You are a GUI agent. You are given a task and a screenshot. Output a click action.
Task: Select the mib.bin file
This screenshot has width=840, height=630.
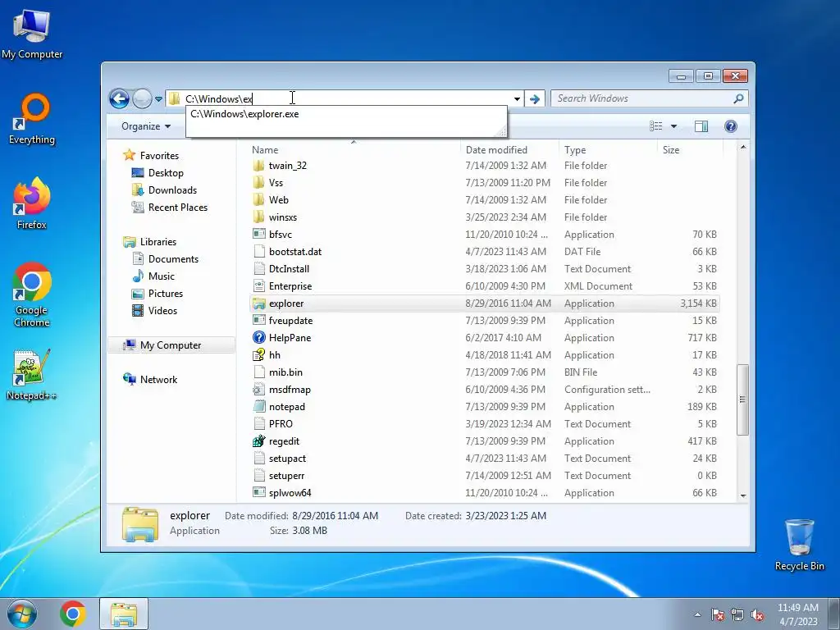285,372
